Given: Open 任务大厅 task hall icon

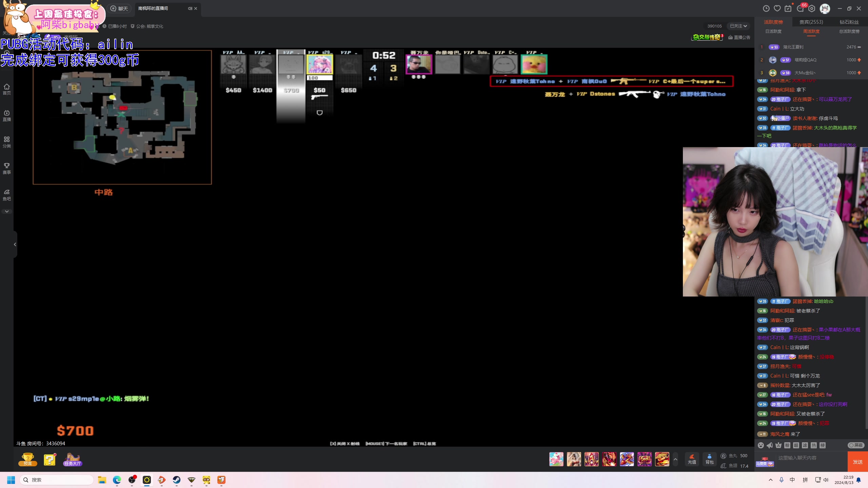Looking at the screenshot, I should (73, 459).
